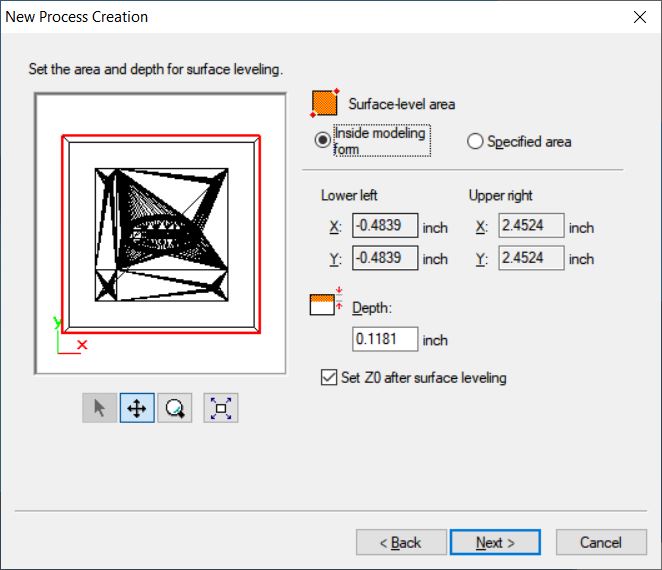Click the depth illustration icon

[326, 301]
